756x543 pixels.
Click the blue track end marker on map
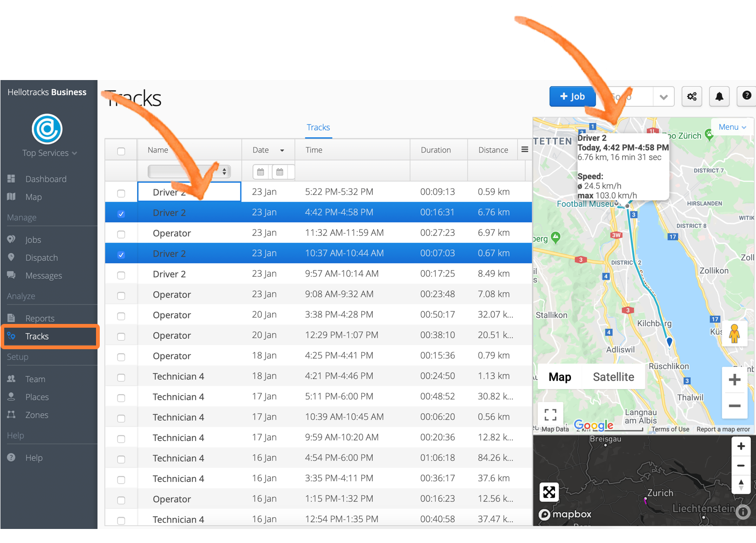click(x=669, y=342)
